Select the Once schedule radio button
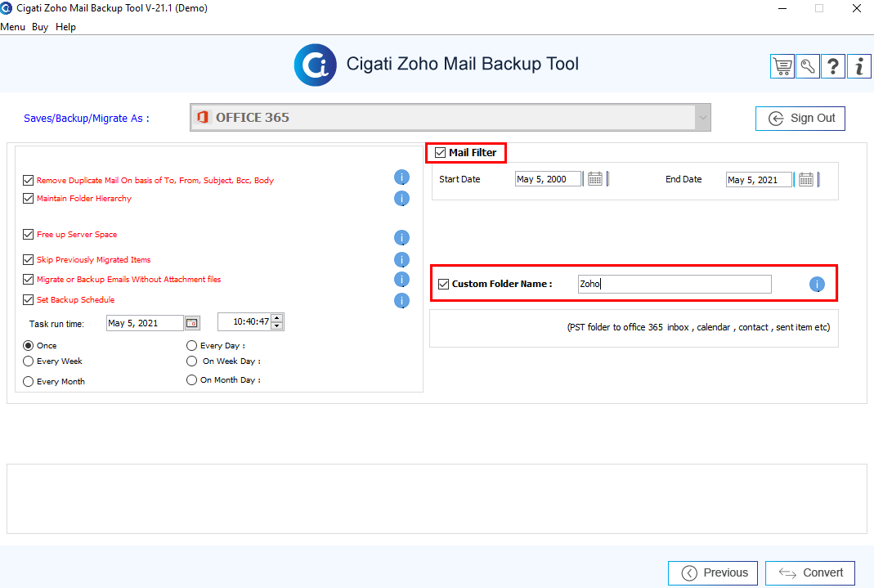Screen dimensions: 874x588 (x=29, y=346)
